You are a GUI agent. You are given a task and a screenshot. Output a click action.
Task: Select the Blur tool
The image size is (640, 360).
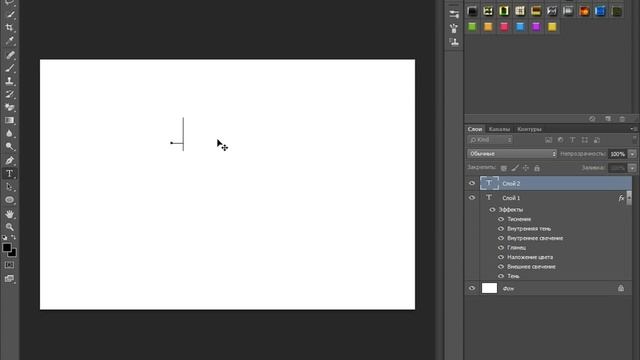(x=10, y=133)
